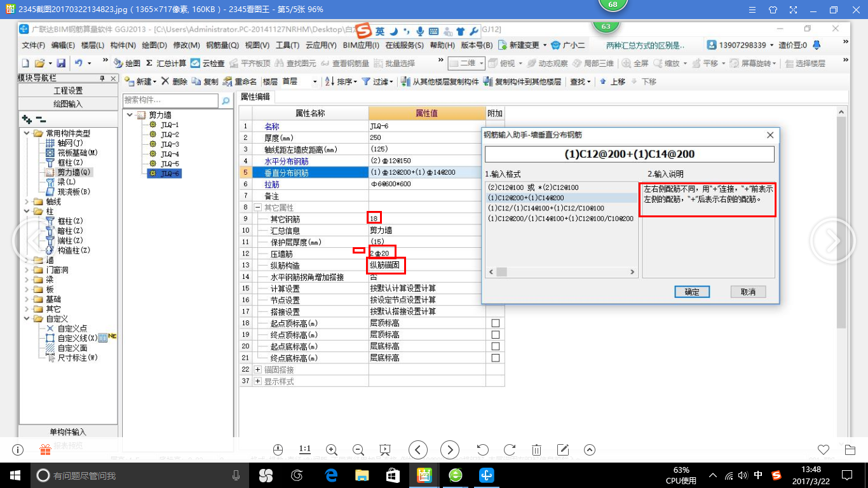Click the viewer edit image icon
868x488 pixels.
tap(563, 449)
